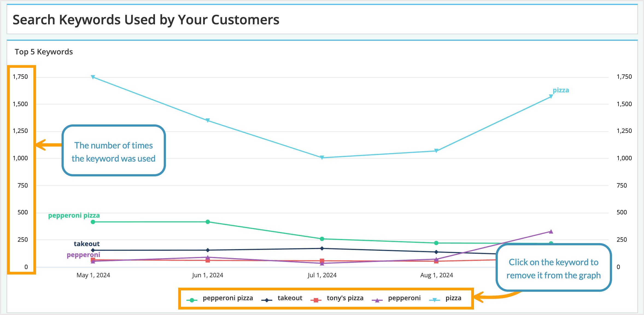Click the Top 5 Keywords heading
Screen dimensions: 644x315
tap(44, 51)
